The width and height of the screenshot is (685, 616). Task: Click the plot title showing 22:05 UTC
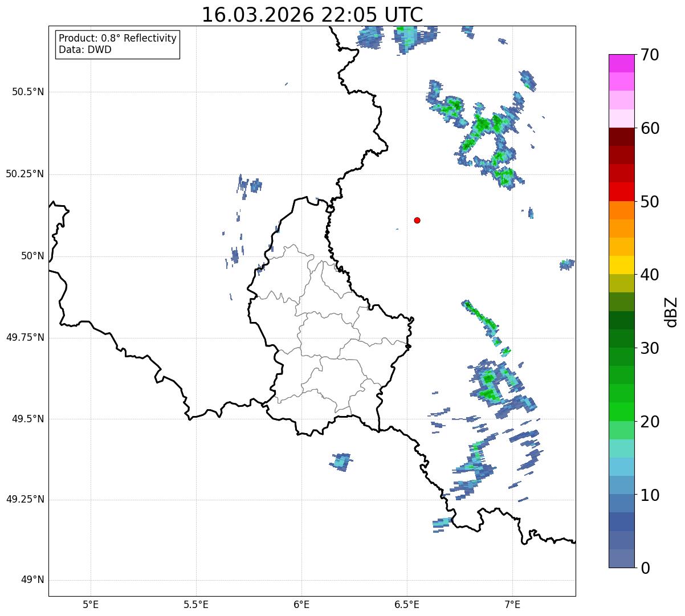(312, 15)
